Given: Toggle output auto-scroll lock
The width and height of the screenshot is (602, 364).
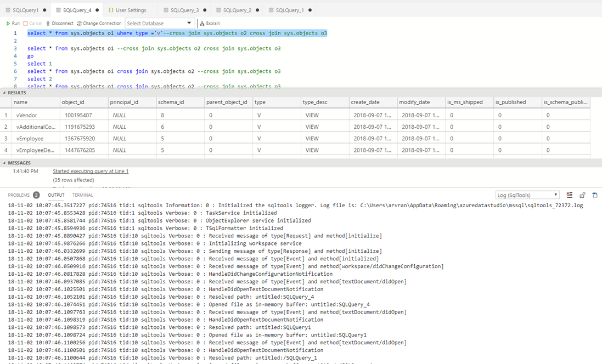Looking at the screenshot, I should (x=582, y=195).
